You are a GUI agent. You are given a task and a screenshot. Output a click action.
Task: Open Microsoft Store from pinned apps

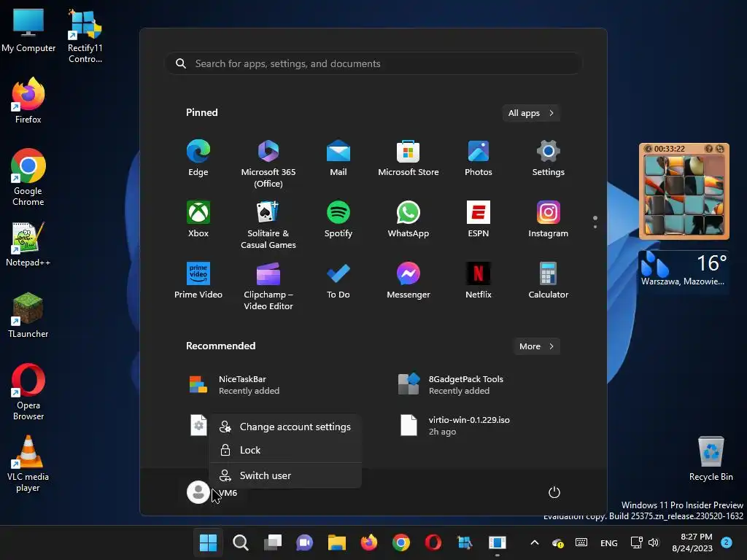409,158
